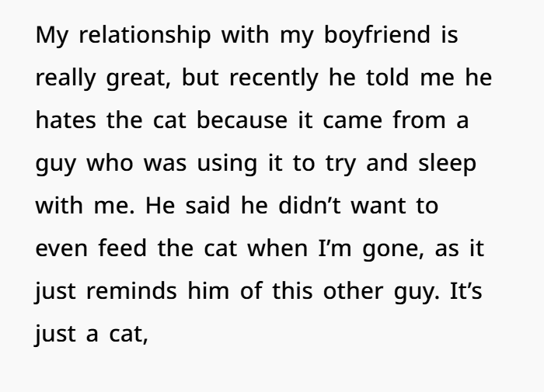Click the word "reminds"
544x392 pixels.
click(131, 290)
